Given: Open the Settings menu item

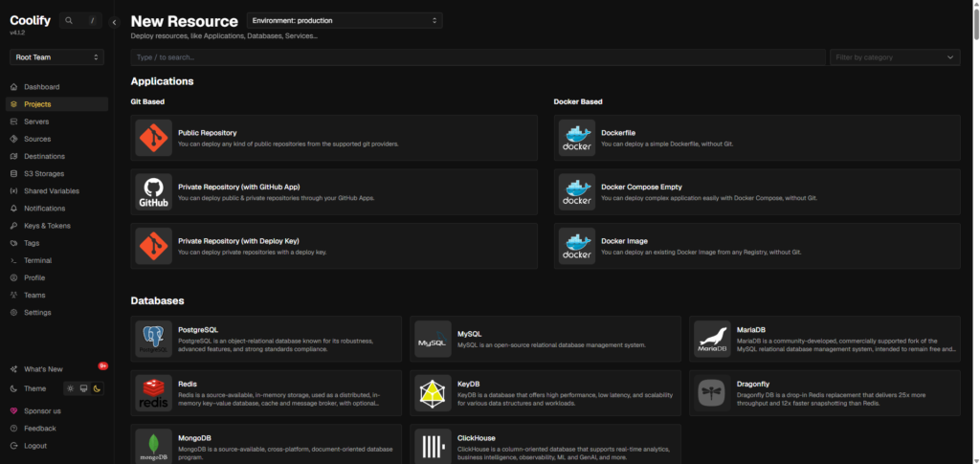Looking at the screenshot, I should (x=56, y=312).
